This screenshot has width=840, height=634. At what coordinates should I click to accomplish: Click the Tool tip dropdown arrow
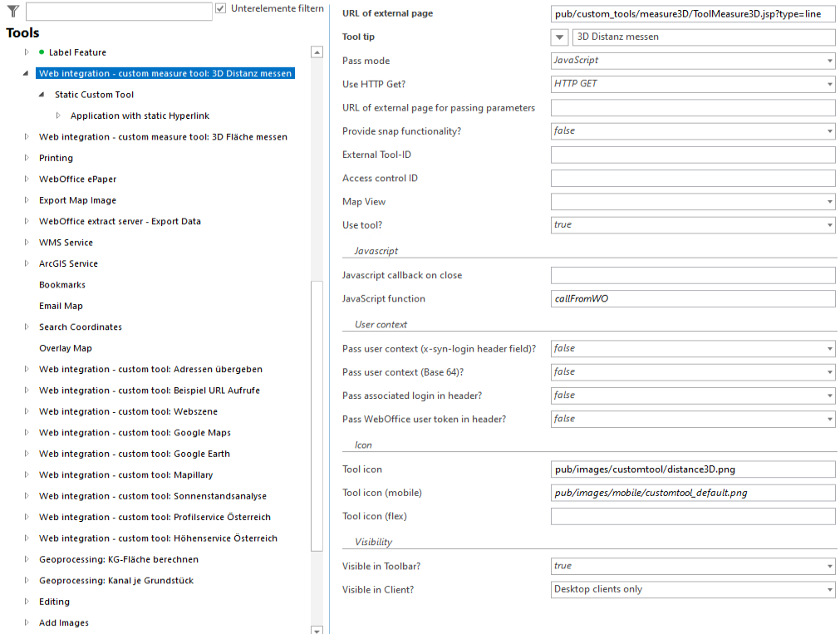click(x=558, y=37)
